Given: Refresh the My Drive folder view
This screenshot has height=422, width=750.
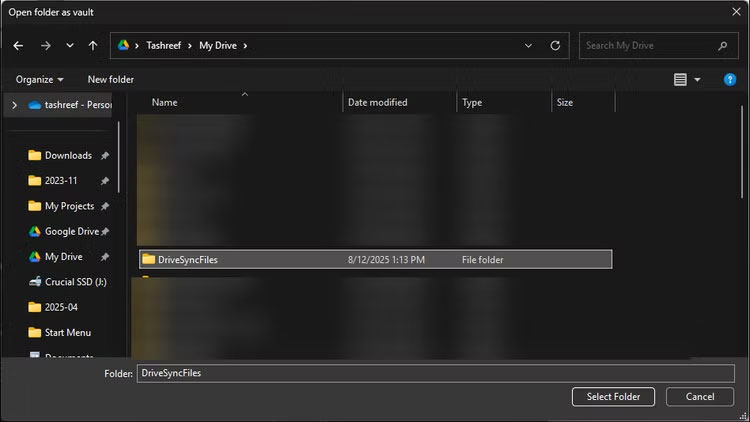Looking at the screenshot, I should (555, 45).
